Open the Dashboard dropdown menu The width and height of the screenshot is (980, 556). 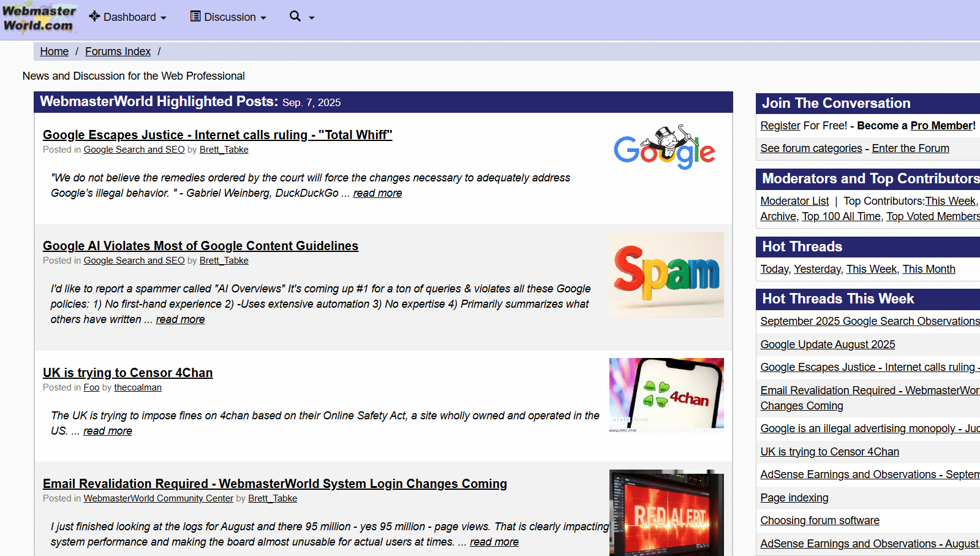(x=128, y=17)
